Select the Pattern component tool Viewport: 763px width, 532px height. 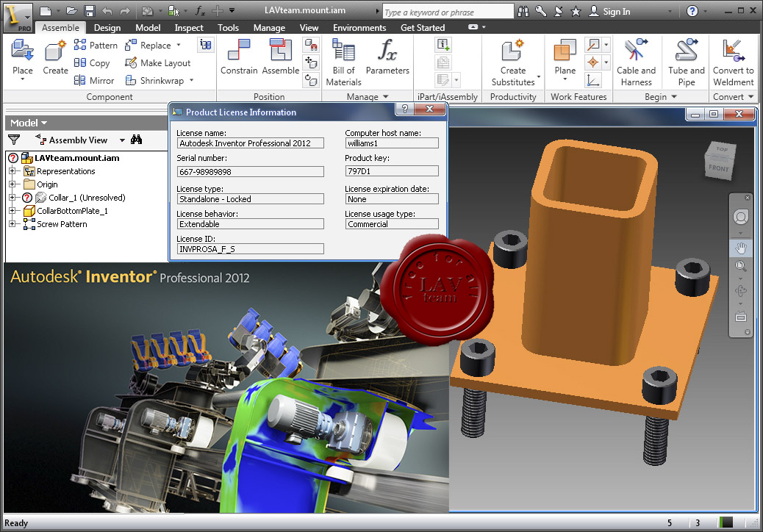(96, 46)
